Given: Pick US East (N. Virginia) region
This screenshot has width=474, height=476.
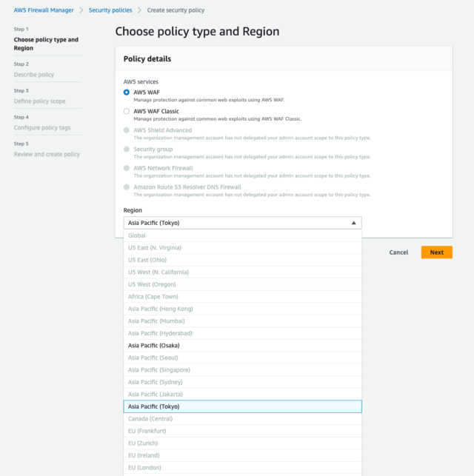Looking at the screenshot, I should point(242,248).
